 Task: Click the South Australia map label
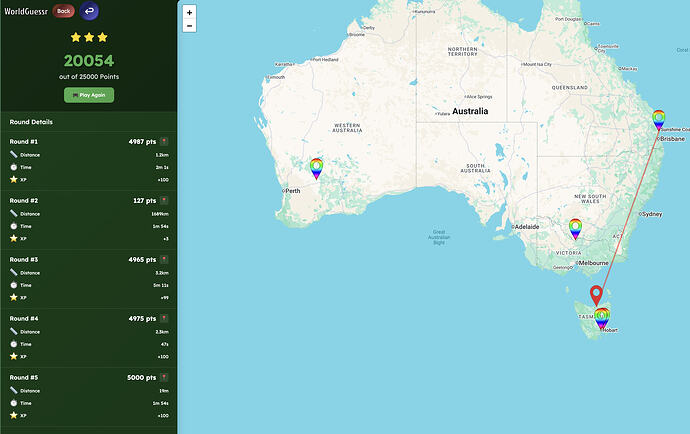click(475, 168)
